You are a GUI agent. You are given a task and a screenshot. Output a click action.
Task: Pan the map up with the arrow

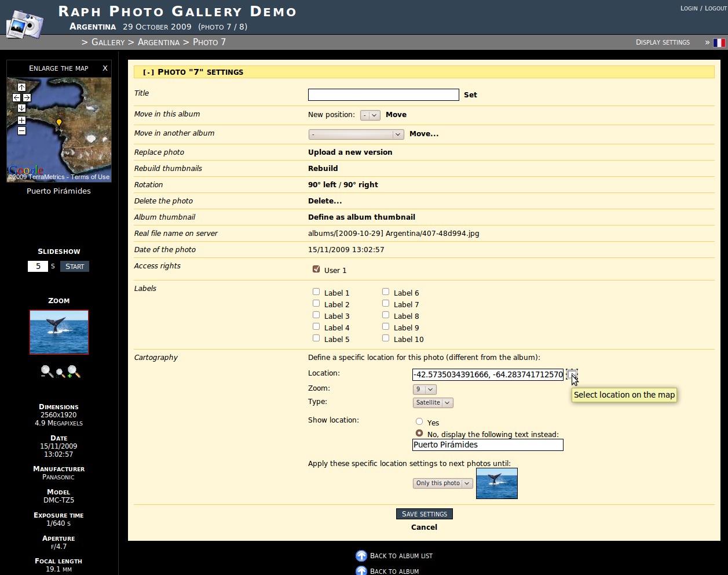(21, 88)
